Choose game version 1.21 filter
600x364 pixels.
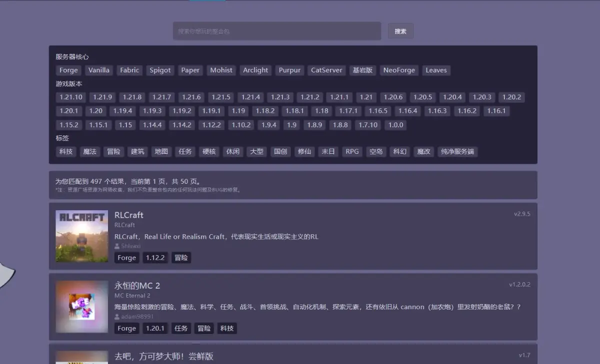pyautogui.click(x=366, y=97)
